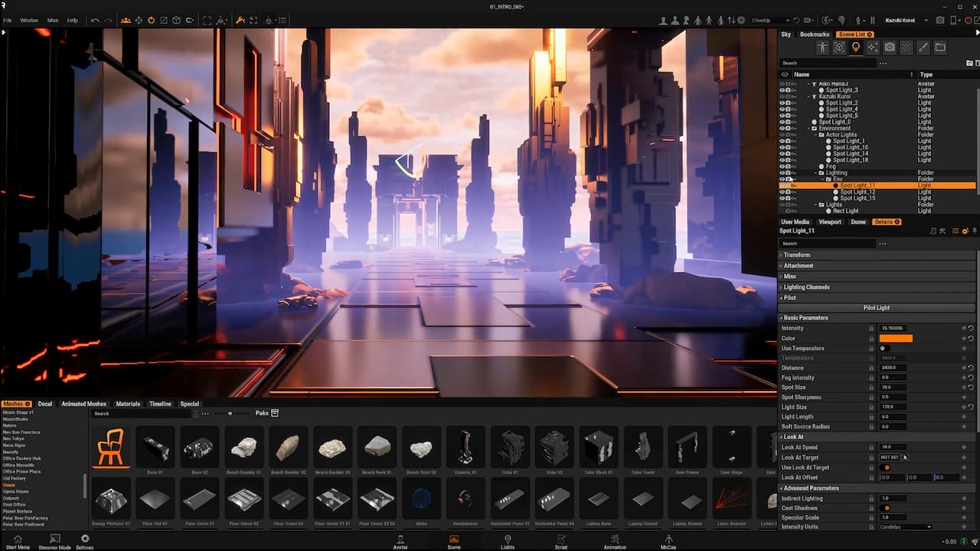Image resolution: width=980 pixels, height=551 pixels.
Task: Filter scene list by avatars icon
Action: tap(822, 47)
